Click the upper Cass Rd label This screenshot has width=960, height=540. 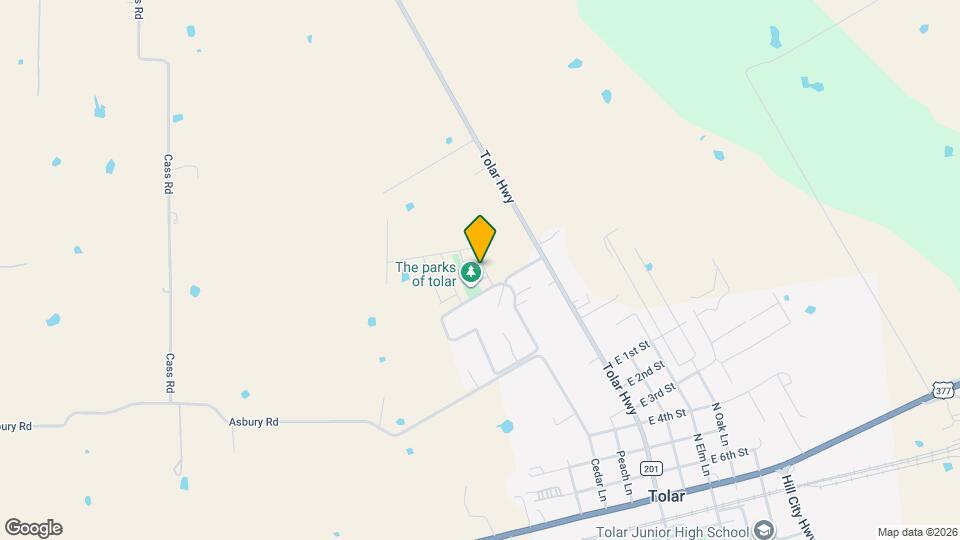point(168,174)
